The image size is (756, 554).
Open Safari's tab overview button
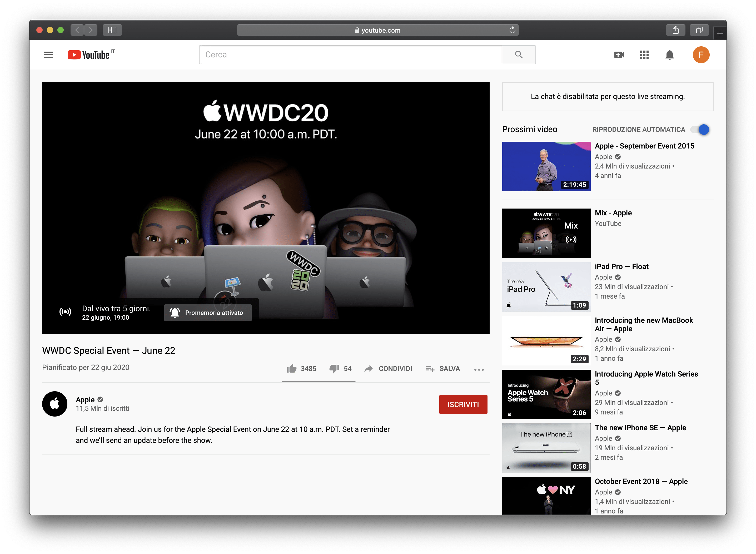[x=699, y=30]
